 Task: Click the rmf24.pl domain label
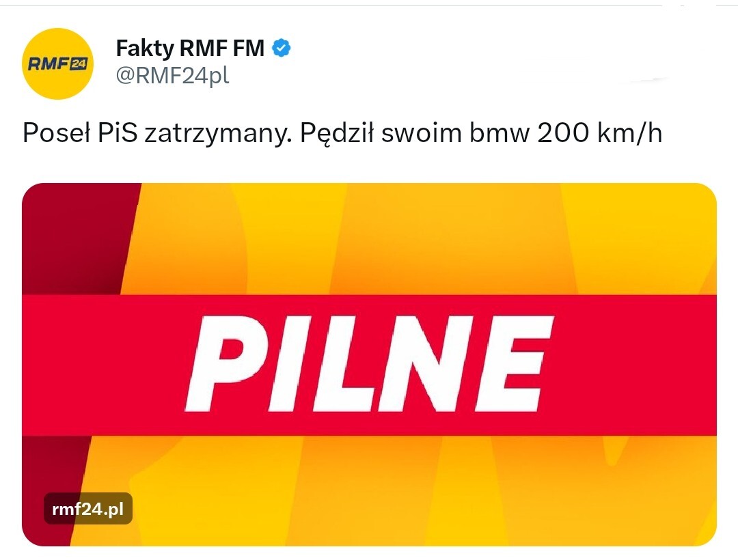pyautogui.click(x=88, y=508)
